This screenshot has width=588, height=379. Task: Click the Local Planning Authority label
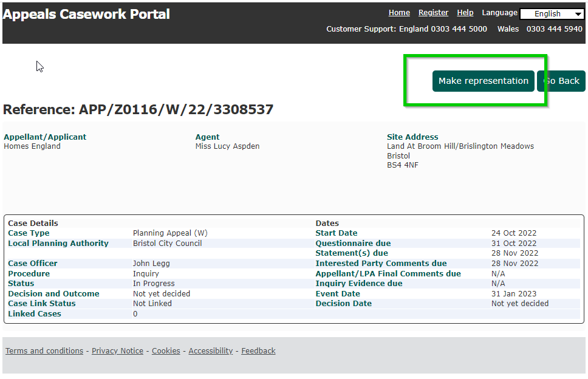tap(58, 244)
